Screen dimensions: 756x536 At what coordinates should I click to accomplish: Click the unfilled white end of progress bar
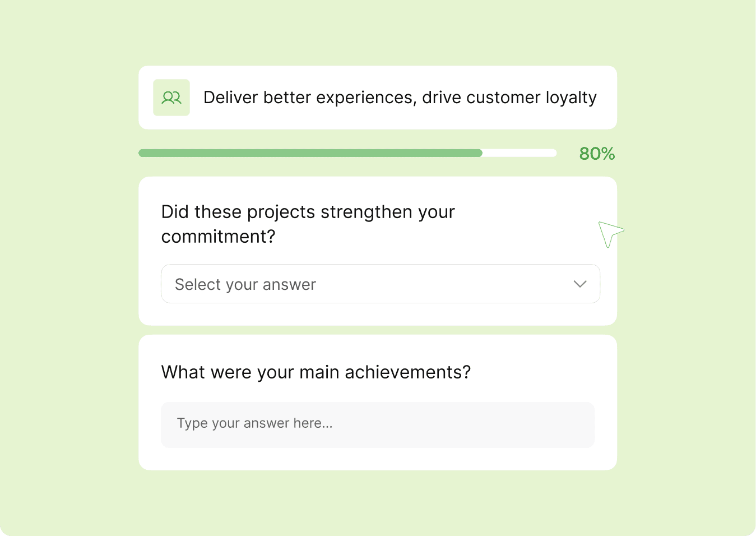(x=520, y=153)
